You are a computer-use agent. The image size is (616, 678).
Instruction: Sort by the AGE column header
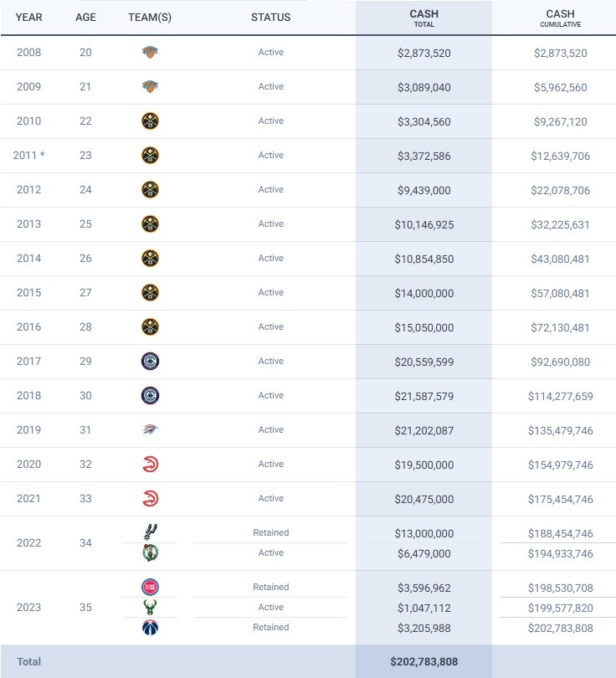[86, 18]
